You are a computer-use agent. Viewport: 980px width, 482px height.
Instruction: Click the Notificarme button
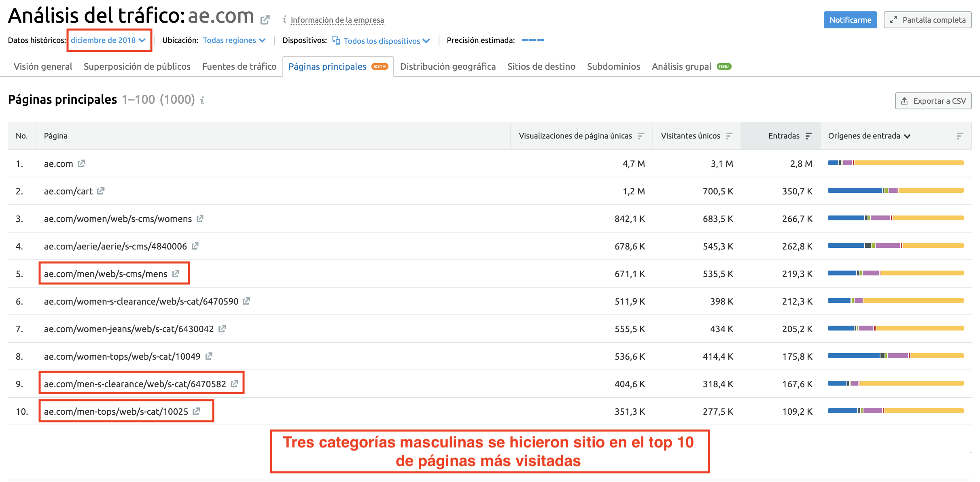[x=850, y=20]
